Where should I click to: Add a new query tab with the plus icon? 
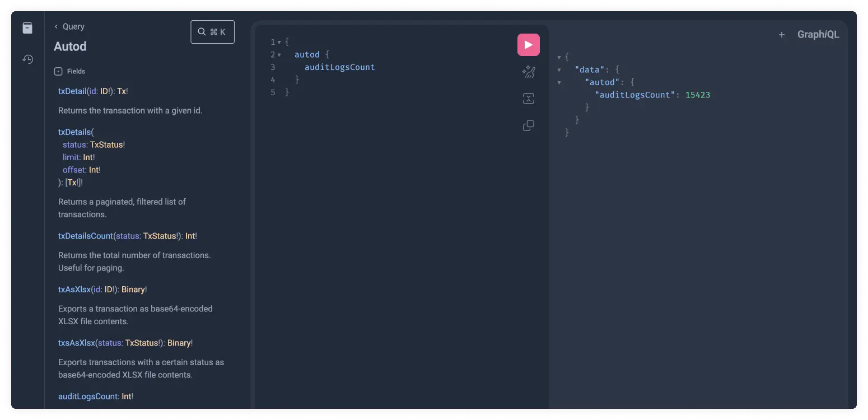point(782,34)
